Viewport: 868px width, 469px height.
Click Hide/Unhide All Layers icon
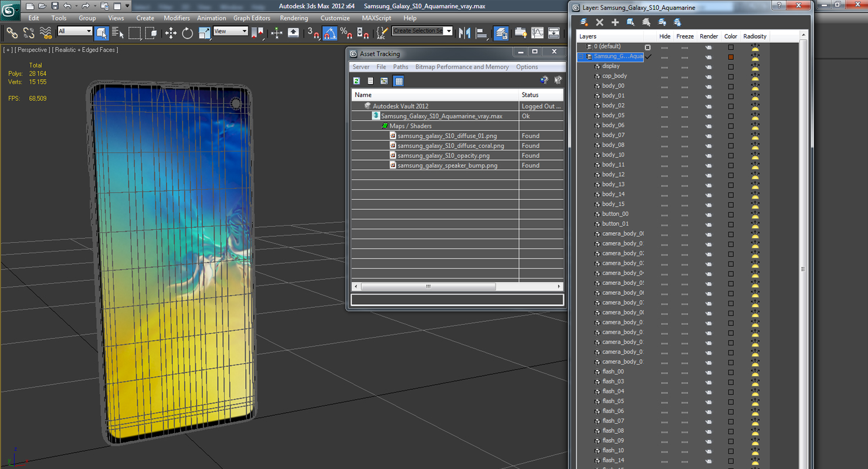click(662, 22)
